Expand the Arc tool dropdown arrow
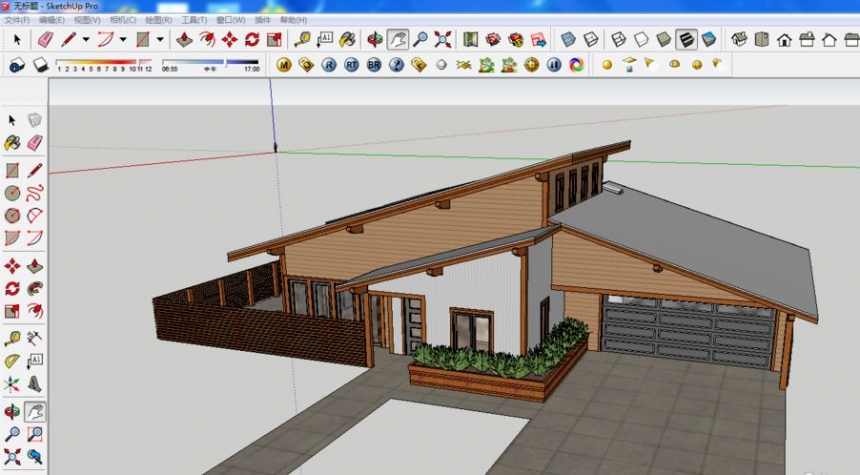Viewport: 860px width, 475px height. pyautogui.click(x=123, y=39)
